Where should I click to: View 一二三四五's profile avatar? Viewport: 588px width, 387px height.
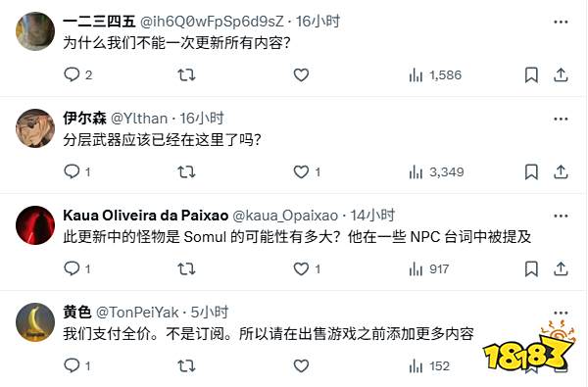[35, 31]
